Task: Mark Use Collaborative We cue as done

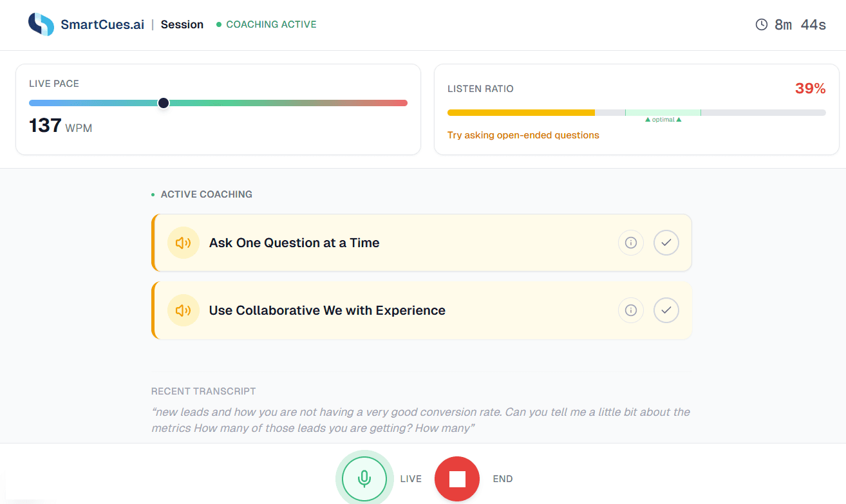Action: [x=666, y=310]
